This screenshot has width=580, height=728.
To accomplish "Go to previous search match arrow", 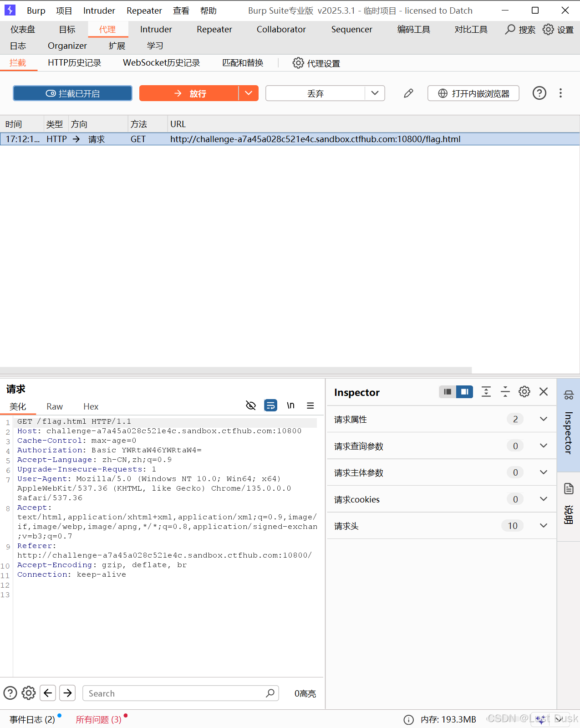I will [x=48, y=693].
